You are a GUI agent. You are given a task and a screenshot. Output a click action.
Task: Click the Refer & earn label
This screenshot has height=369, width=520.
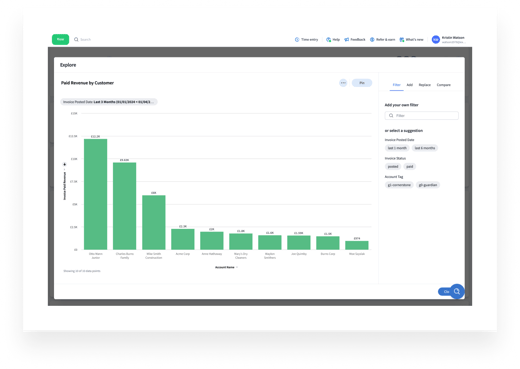click(386, 39)
